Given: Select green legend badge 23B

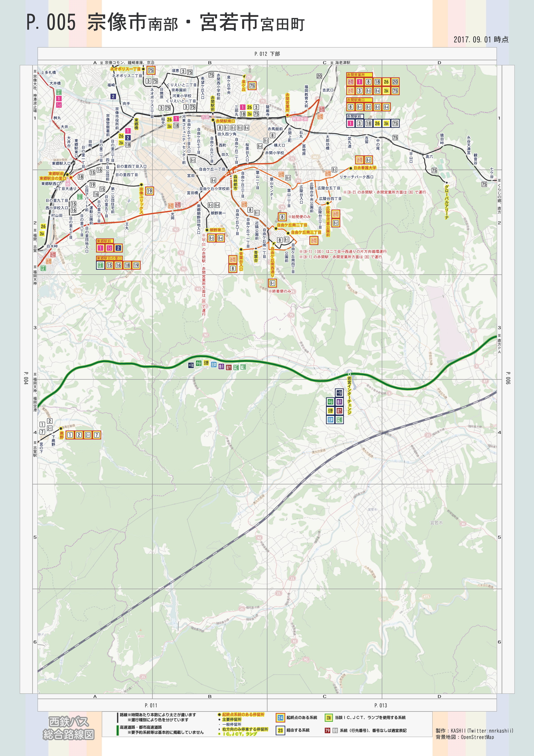Looking at the screenshot, I should pyautogui.click(x=328, y=718).
